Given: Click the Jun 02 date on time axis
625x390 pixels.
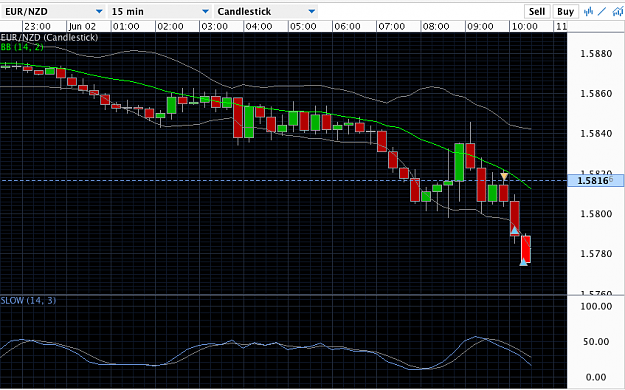Looking at the screenshot, I should pos(82,27).
